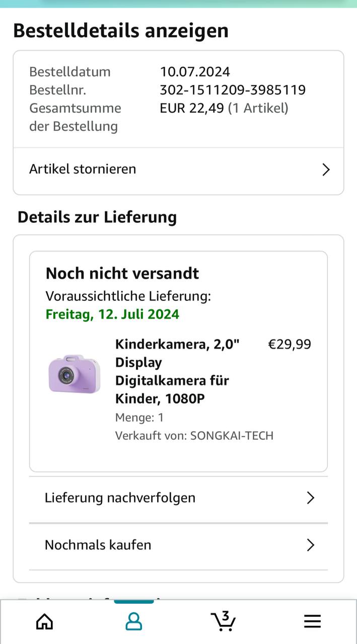Choose Lieferung nachverfolgen to track delivery
The width and height of the screenshot is (357, 644).
tap(120, 498)
